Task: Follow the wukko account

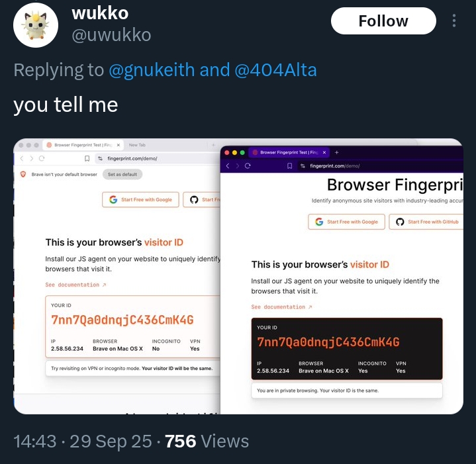Action: click(383, 21)
